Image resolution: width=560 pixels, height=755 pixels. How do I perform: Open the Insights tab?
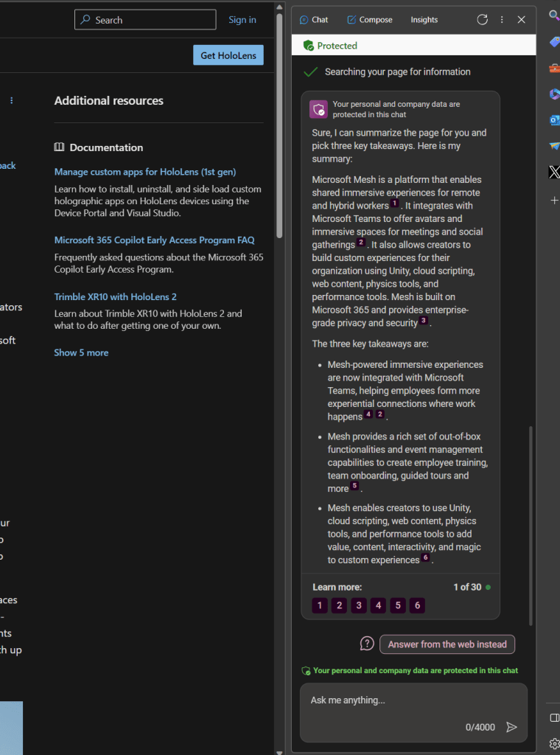point(424,20)
